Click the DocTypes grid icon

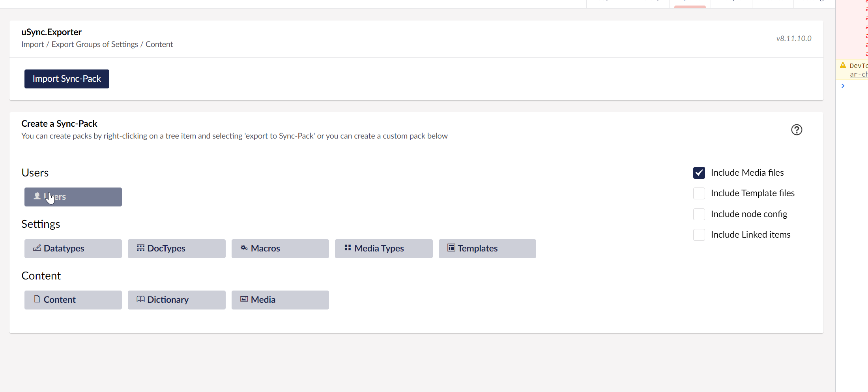[140, 248]
